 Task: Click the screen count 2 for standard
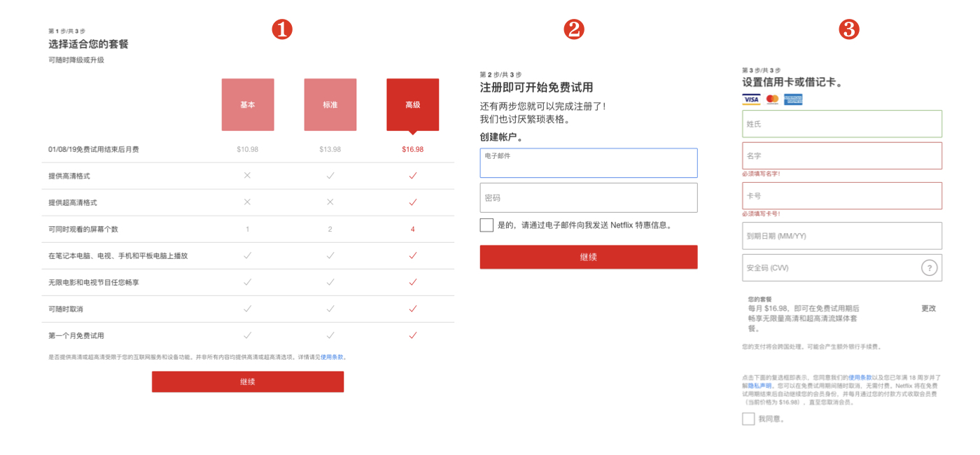330,229
